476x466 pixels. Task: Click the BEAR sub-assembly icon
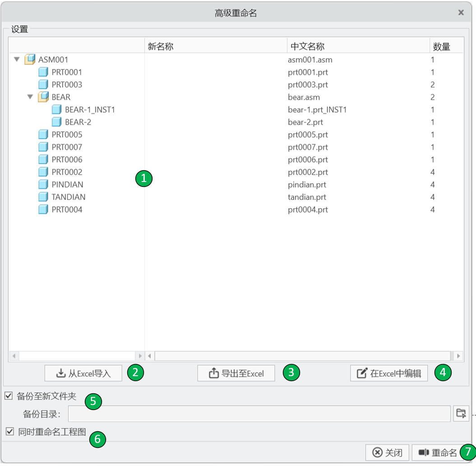(x=43, y=97)
